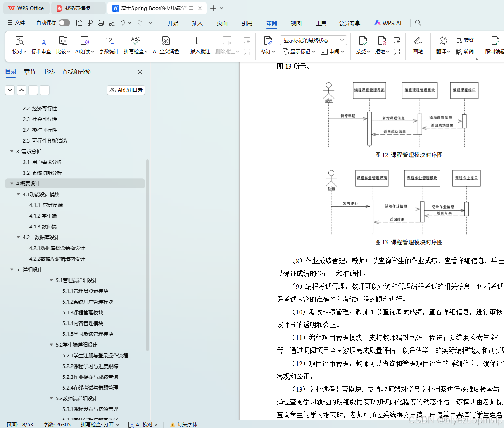504x428 pixels.
Task: Toggle spell check via 拼写检查: 打开
Action: click(x=97, y=424)
